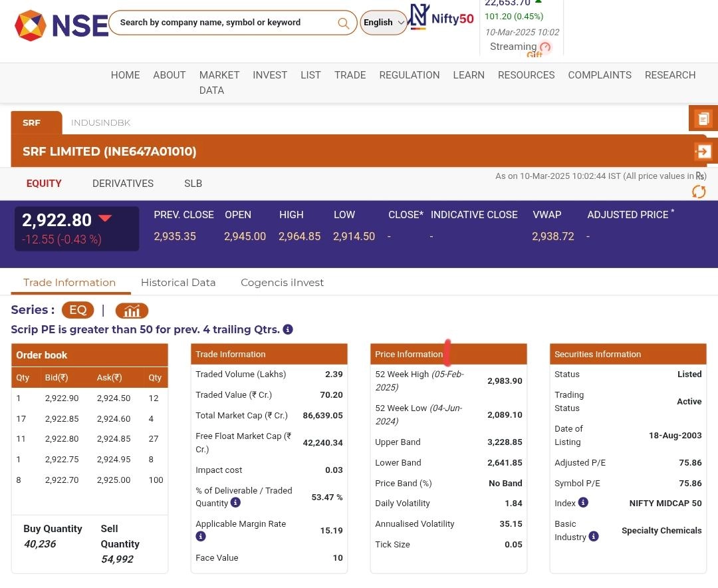The width and height of the screenshot is (718, 588).
Task: Switch to the Historical Data tab
Action: point(178,282)
